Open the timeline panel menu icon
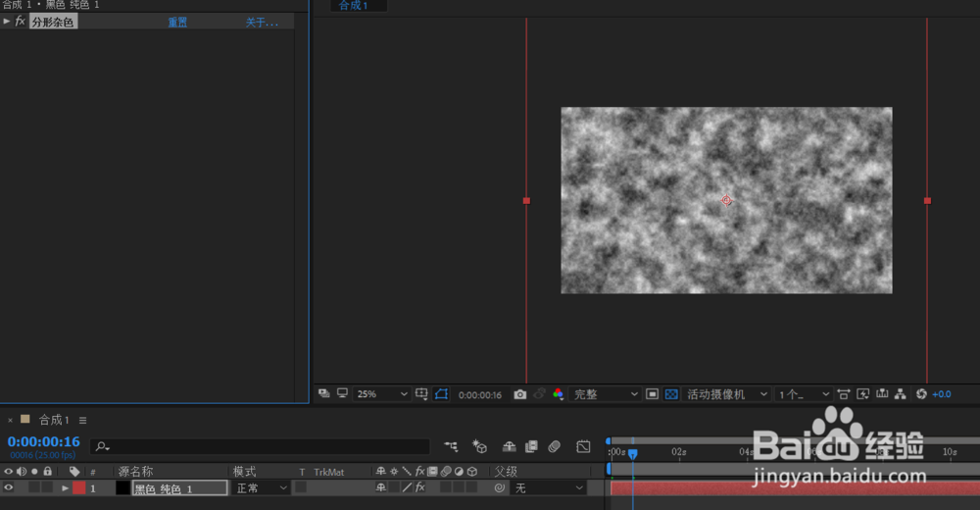The image size is (980, 510). pos(83,421)
